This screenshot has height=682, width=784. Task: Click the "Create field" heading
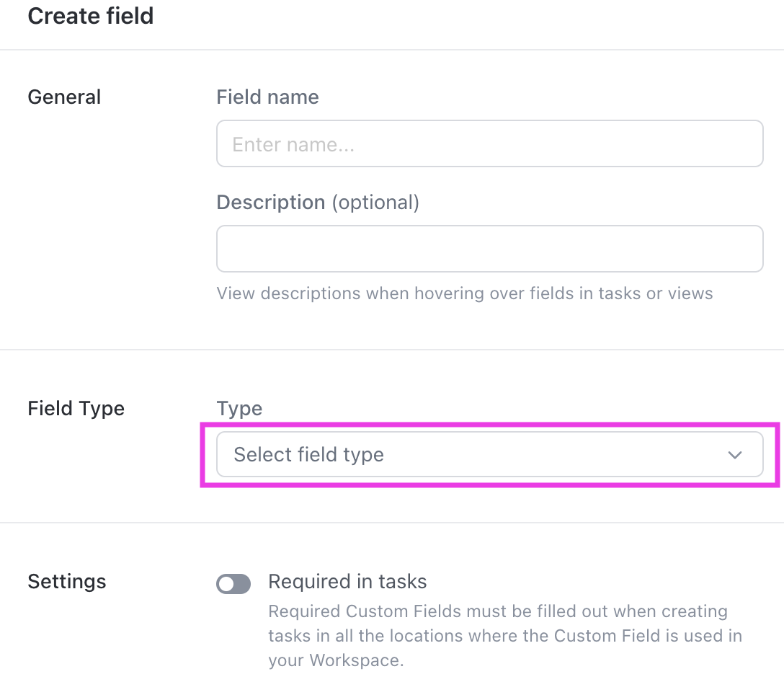click(91, 16)
